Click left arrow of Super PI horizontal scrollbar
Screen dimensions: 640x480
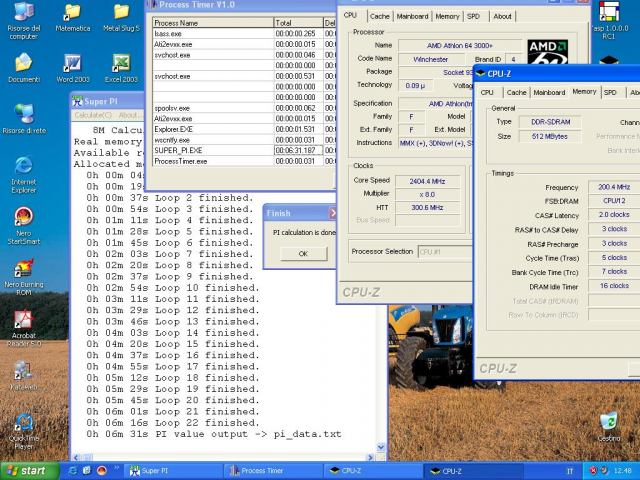point(76,458)
